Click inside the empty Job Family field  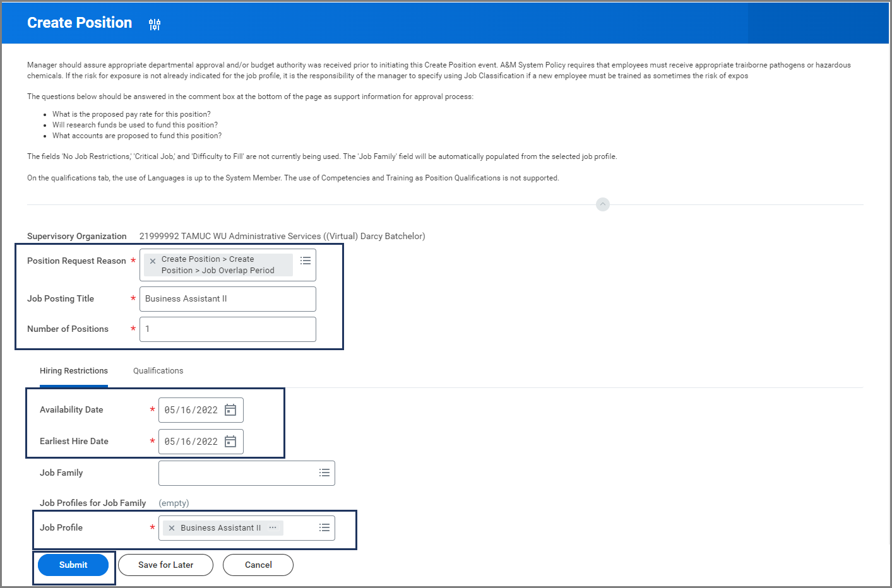pyautogui.click(x=237, y=473)
